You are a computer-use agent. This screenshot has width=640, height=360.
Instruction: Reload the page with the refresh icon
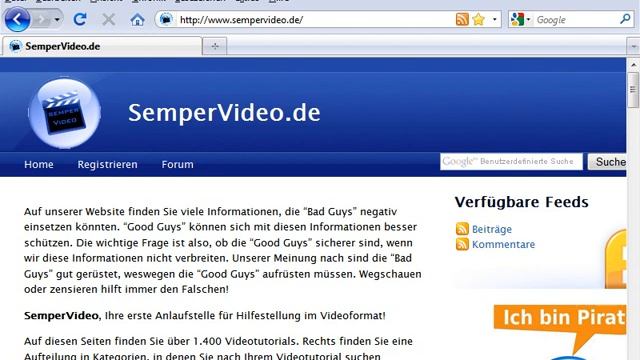tap(80, 19)
